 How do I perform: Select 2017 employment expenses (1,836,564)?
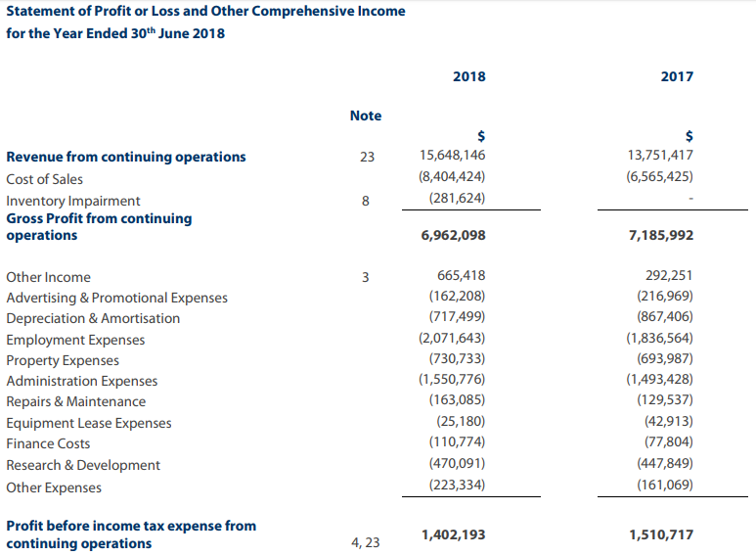[x=659, y=338]
